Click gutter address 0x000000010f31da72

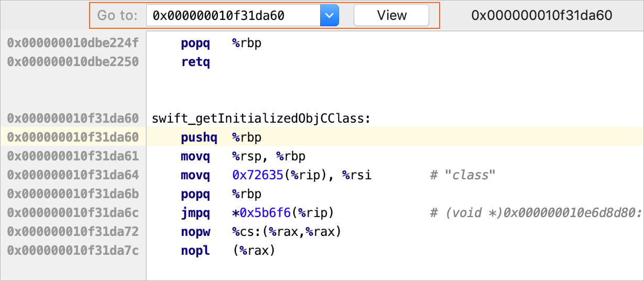point(73,232)
